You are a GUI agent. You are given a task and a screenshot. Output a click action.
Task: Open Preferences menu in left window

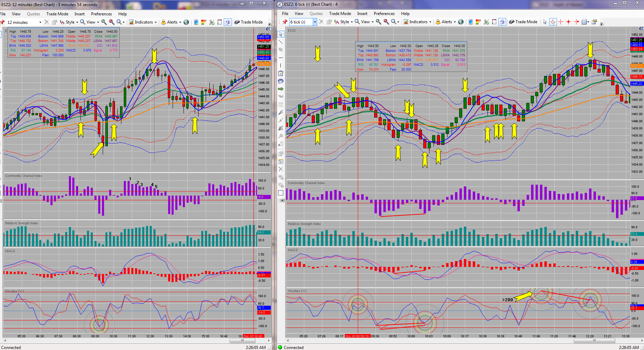[x=101, y=14]
